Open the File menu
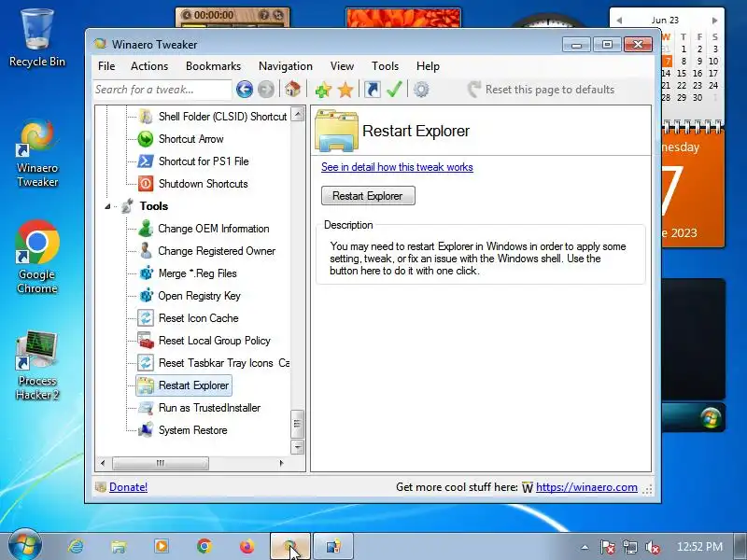The image size is (747, 560). [106, 66]
